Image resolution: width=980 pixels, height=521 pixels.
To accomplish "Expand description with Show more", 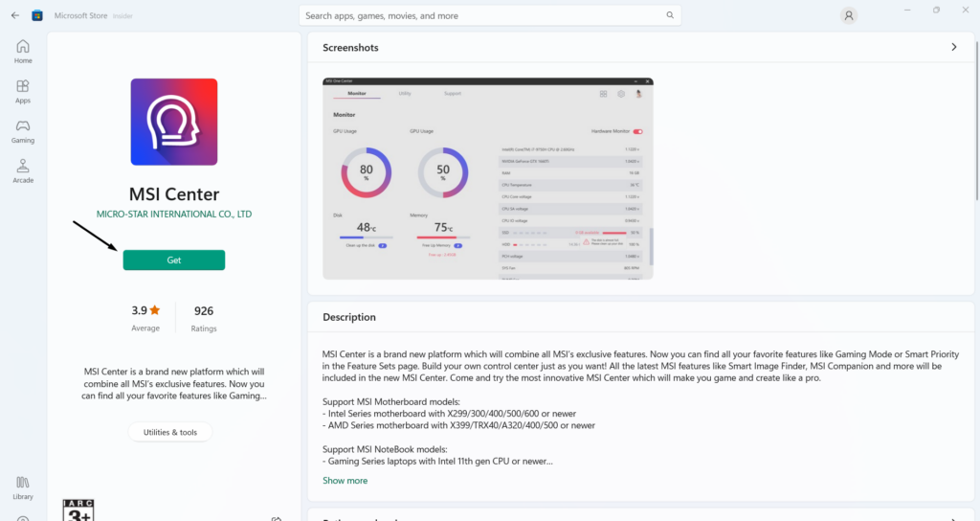I will point(345,481).
